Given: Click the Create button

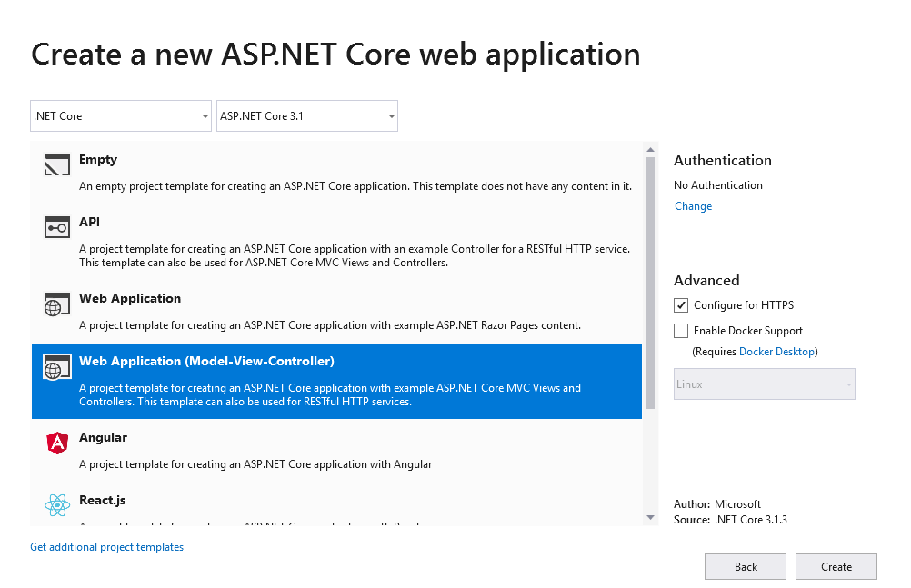Looking at the screenshot, I should point(836,566).
